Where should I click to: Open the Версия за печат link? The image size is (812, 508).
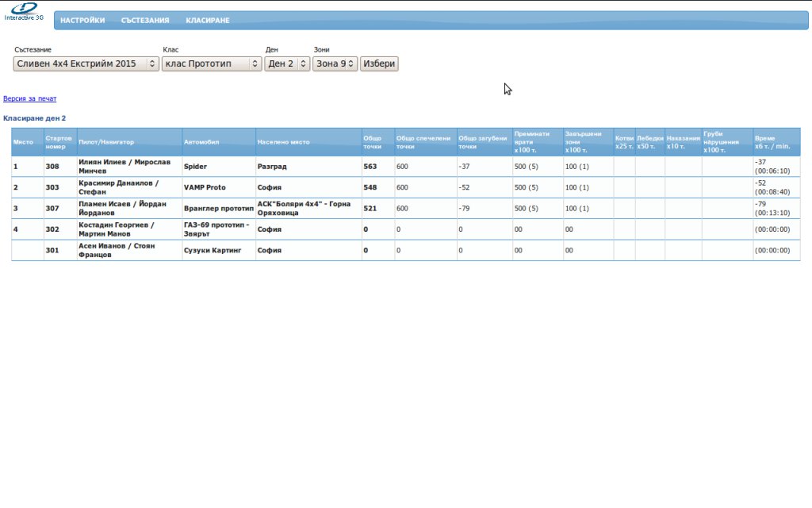pyautogui.click(x=30, y=99)
